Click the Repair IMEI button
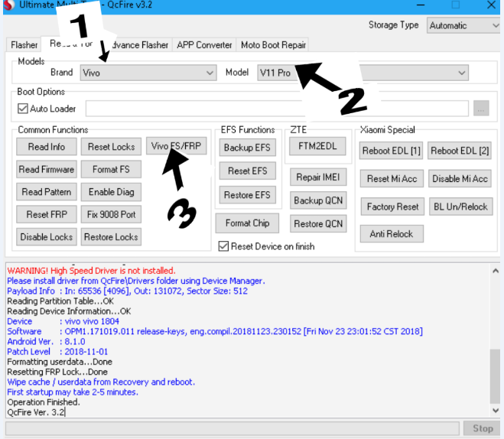 318,177
